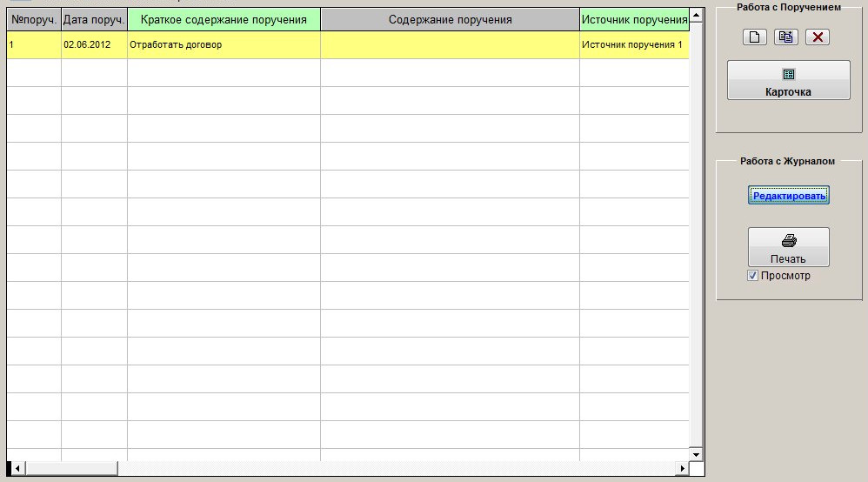The height and width of the screenshot is (482, 868).
Task: Create a new assignment with blank page icon
Action: [x=755, y=37]
